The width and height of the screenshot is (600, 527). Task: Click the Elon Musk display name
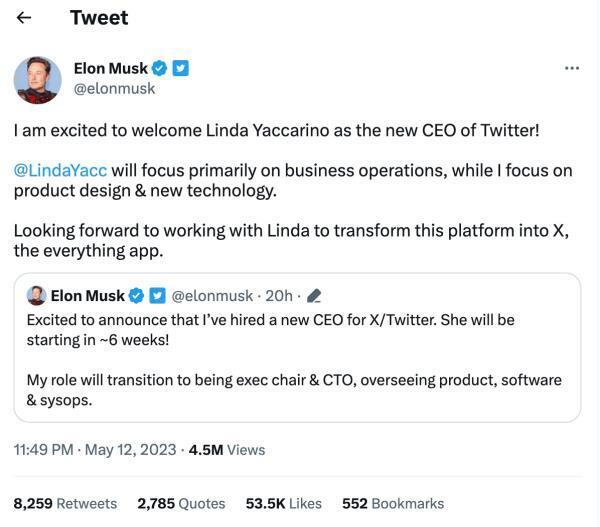110,68
